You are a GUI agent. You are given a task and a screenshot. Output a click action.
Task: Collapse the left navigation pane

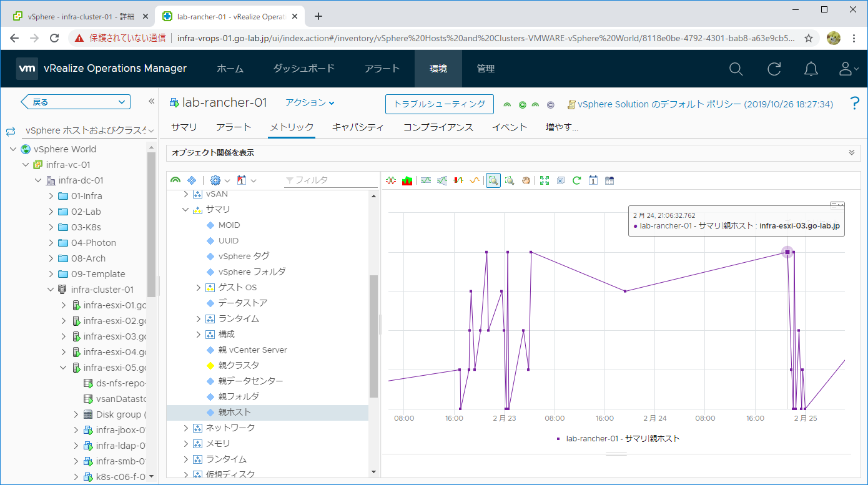click(151, 101)
